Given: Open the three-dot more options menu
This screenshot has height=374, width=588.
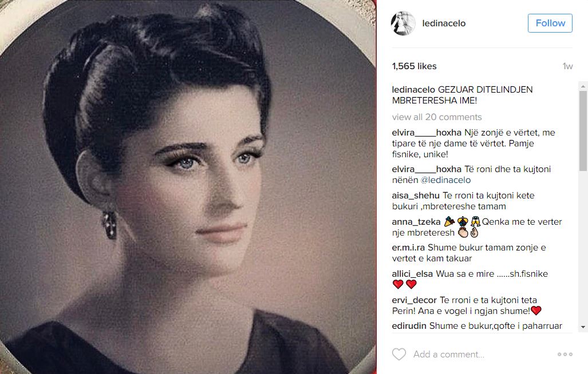Looking at the screenshot, I should (x=565, y=354).
